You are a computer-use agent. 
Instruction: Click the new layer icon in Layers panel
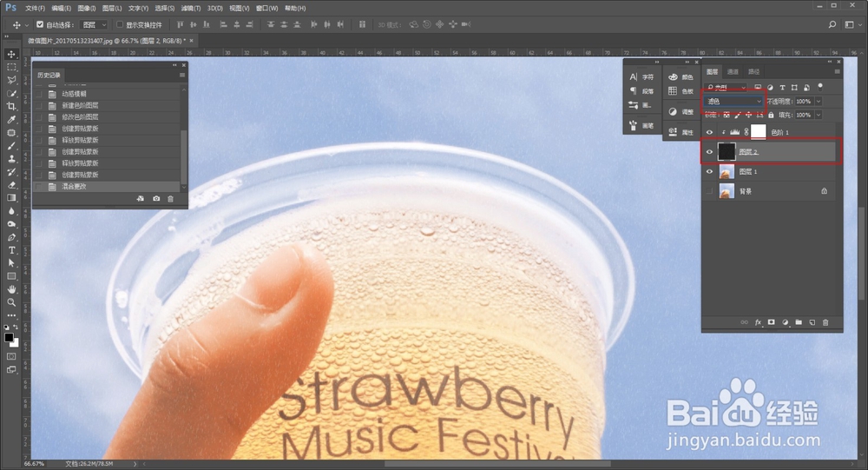[x=812, y=322]
